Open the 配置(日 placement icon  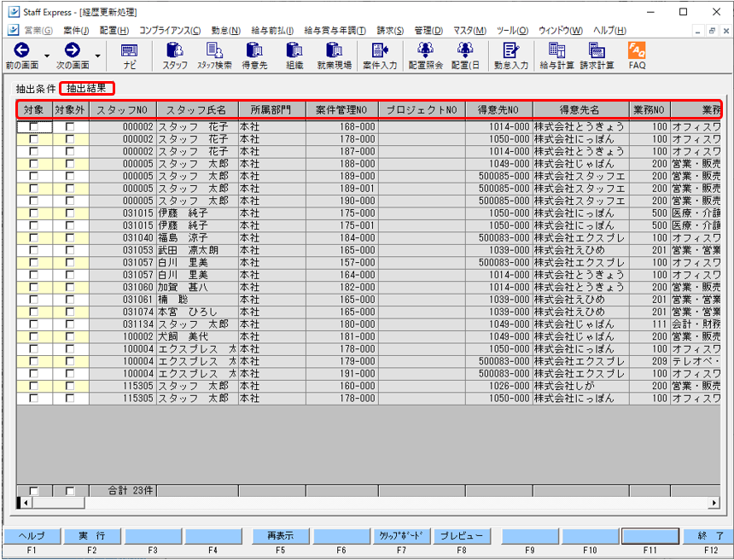(x=465, y=55)
